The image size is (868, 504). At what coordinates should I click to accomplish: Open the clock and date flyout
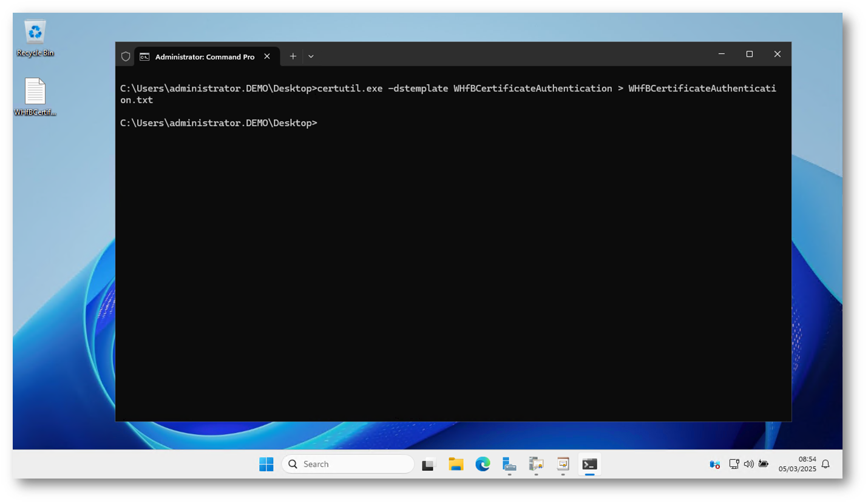tap(798, 464)
